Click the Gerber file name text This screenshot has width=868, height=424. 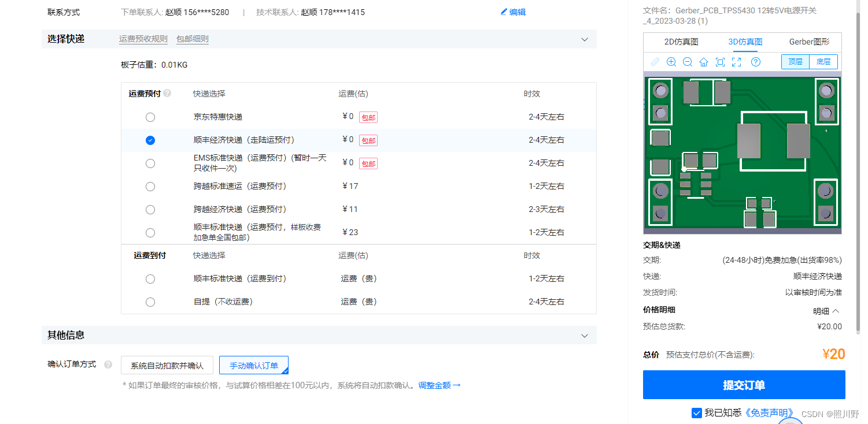tap(730, 16)
